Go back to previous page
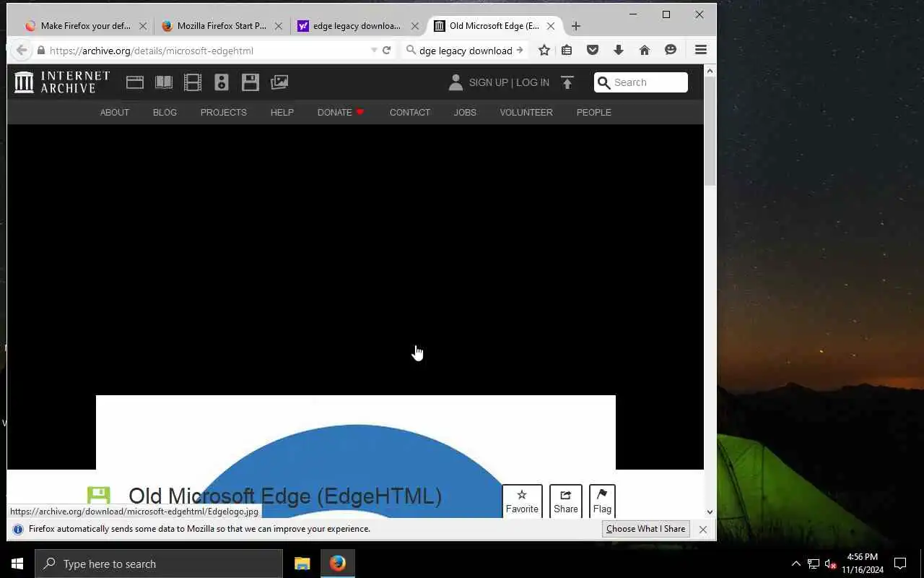924x578 pixels. pyautogui.click(x=22, y=50)
